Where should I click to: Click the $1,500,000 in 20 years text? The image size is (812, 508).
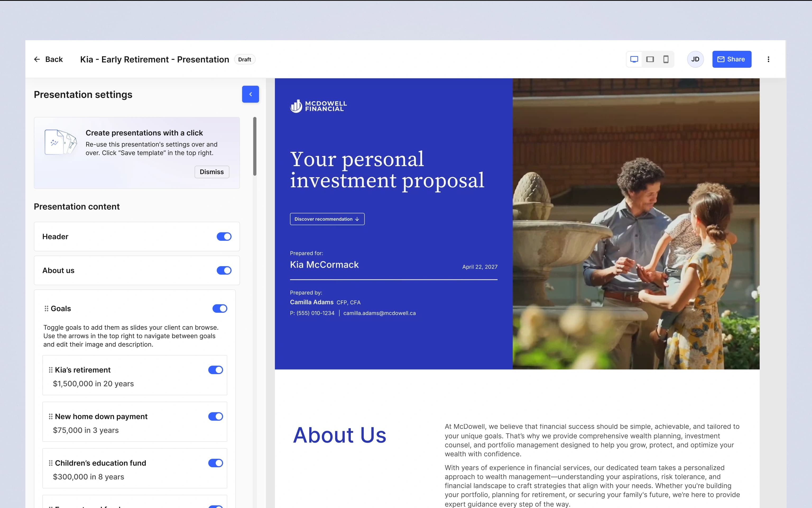[x=93, y=384]
